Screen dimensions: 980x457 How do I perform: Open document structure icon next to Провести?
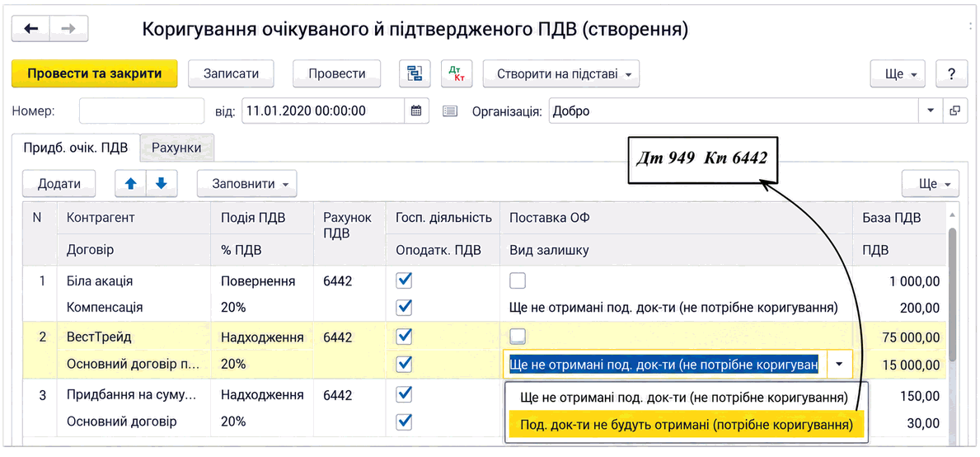(x=415, y=73)
